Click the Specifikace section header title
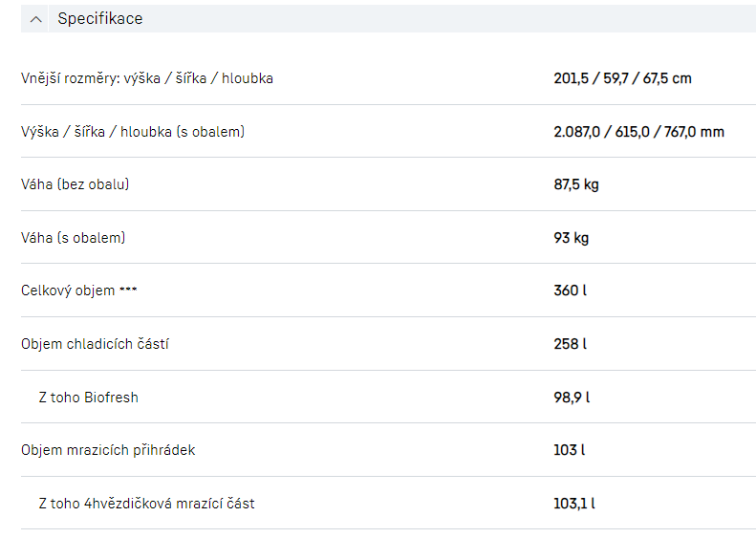The height and width of the screenshot is (538, 756). [x=99, y=19]
